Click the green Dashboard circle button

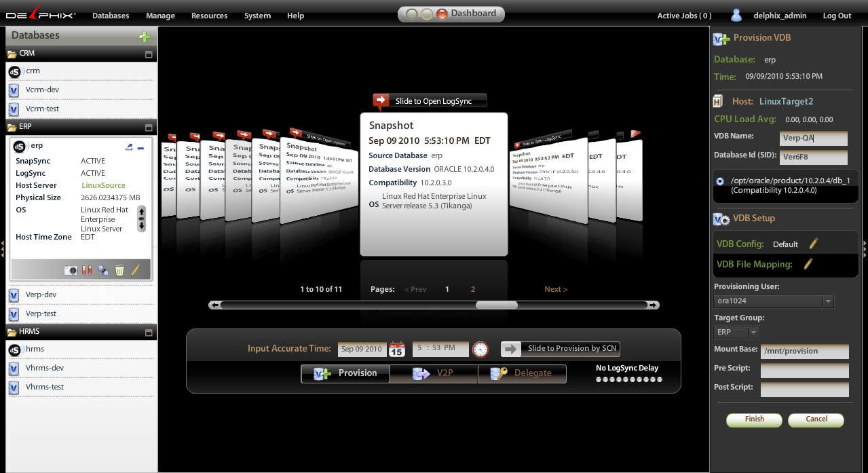(x=411, y=14)
